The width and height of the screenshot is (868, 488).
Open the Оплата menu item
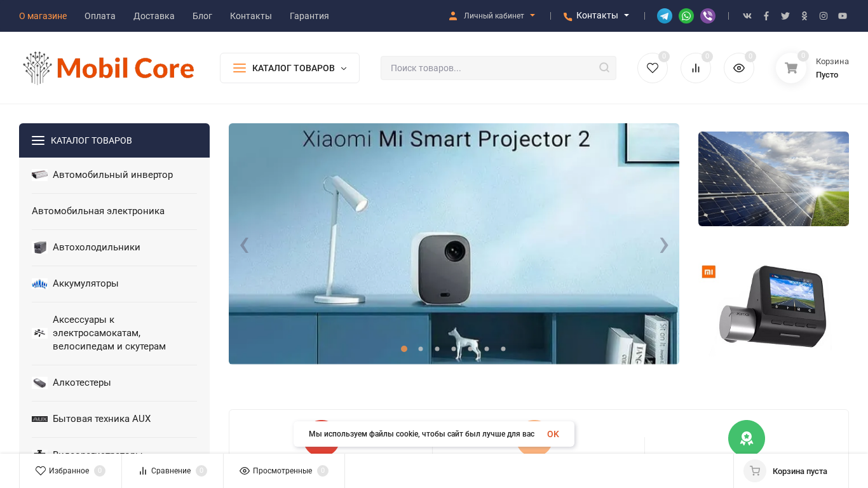pyautogui.click(x=100, y=16)
